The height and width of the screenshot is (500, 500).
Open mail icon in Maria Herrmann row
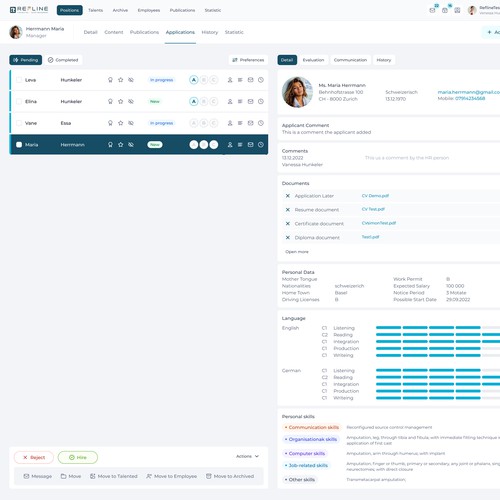pyautogui.click(x=250, y=145)
